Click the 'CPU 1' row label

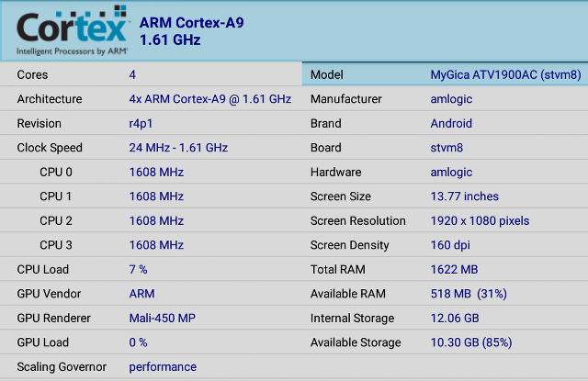click(x=55, y=196)
